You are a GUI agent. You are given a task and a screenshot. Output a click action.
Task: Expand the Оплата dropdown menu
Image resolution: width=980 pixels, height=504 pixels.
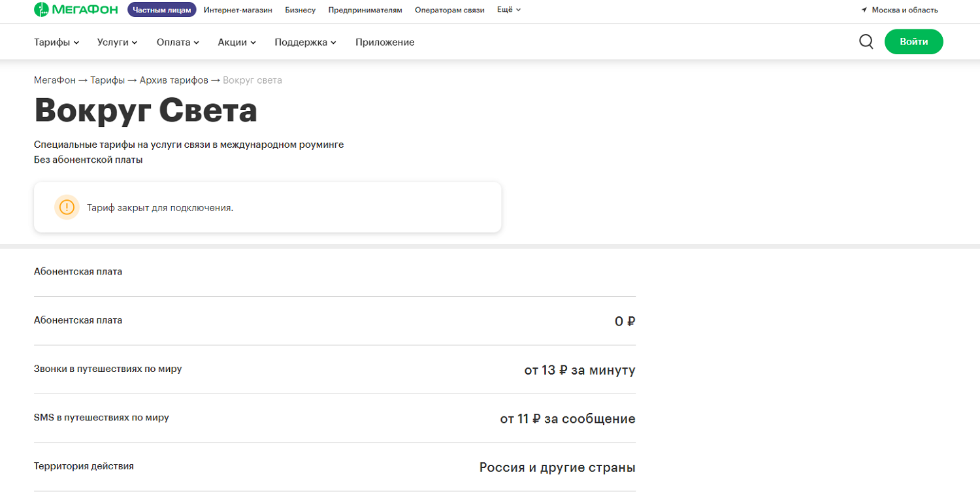pyautogui.click(x=178, y=42)
